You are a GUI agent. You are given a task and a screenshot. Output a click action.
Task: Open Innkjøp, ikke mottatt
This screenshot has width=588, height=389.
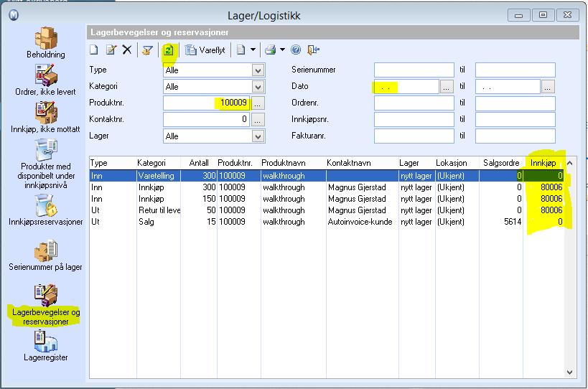tap(45, 117)
